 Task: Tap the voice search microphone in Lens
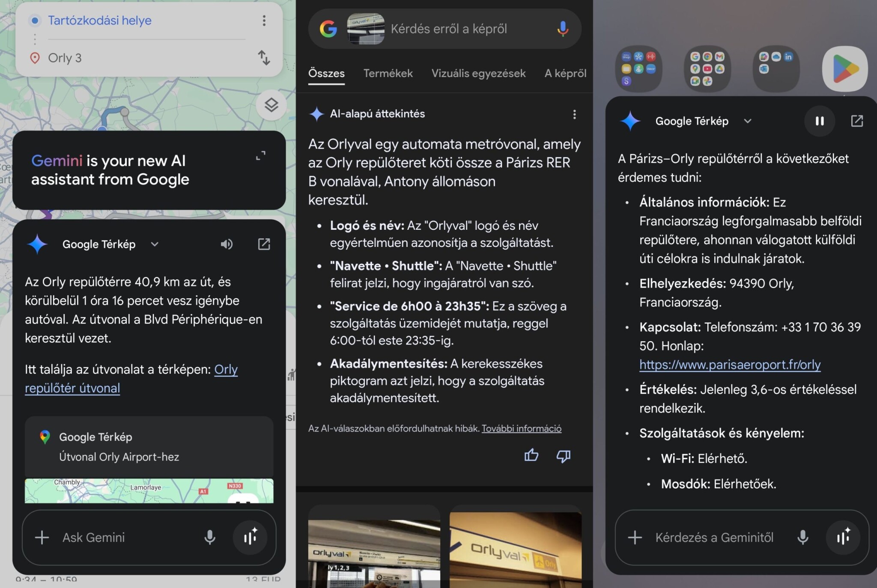(563, 29)
